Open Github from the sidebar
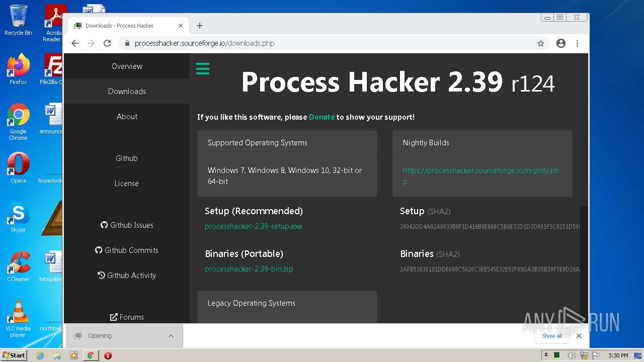Screen dimensions: 644x362 tap(127, 158)
